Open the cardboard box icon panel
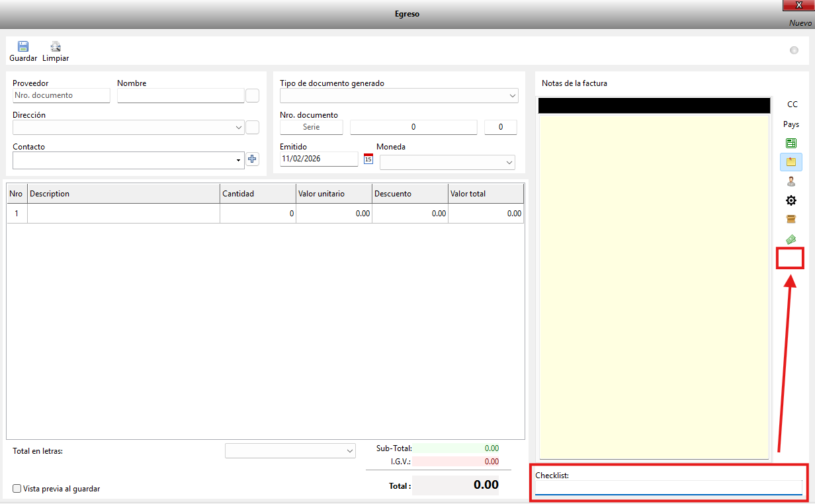This screenshot has width=815, height=504. point(791,220)
